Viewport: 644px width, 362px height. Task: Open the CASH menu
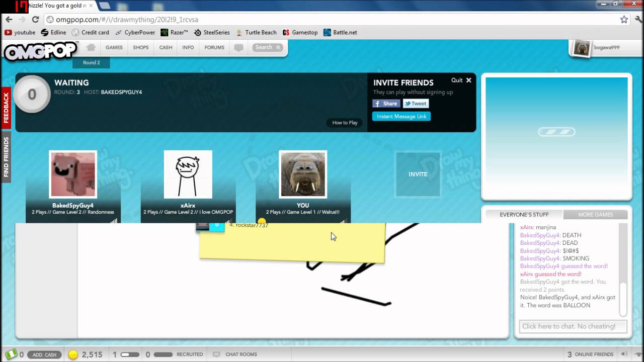point(166,47)
